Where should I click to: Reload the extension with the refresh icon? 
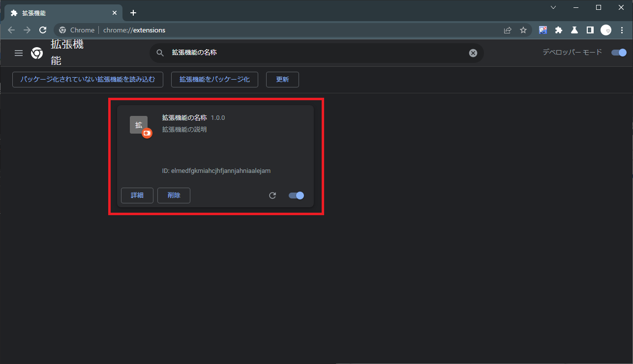272,196
